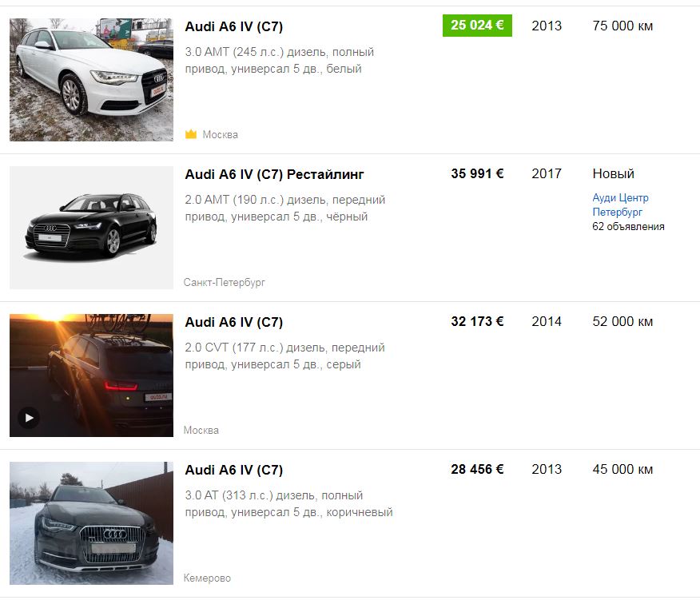Click the Новый condition label
700x604 pixels.
[x=613, y=173]
